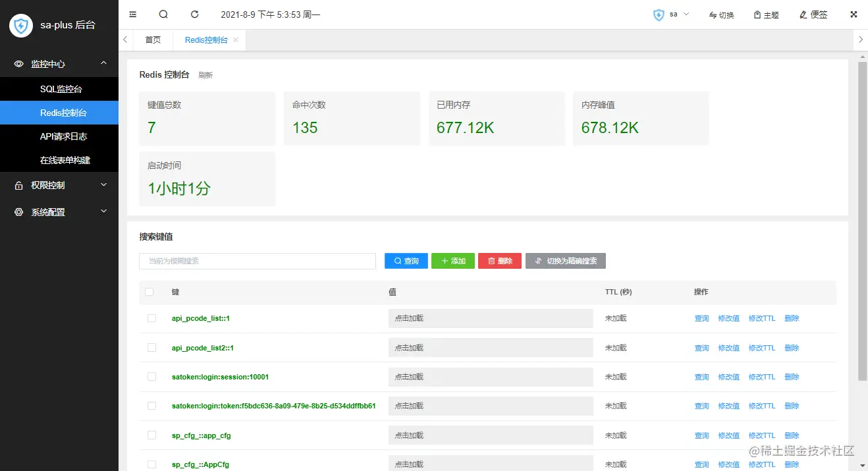Screen dimensions: 868x471
Task: Load value 点击加载 for sp_cfg_::app_cfg
Action: (491, 435)
